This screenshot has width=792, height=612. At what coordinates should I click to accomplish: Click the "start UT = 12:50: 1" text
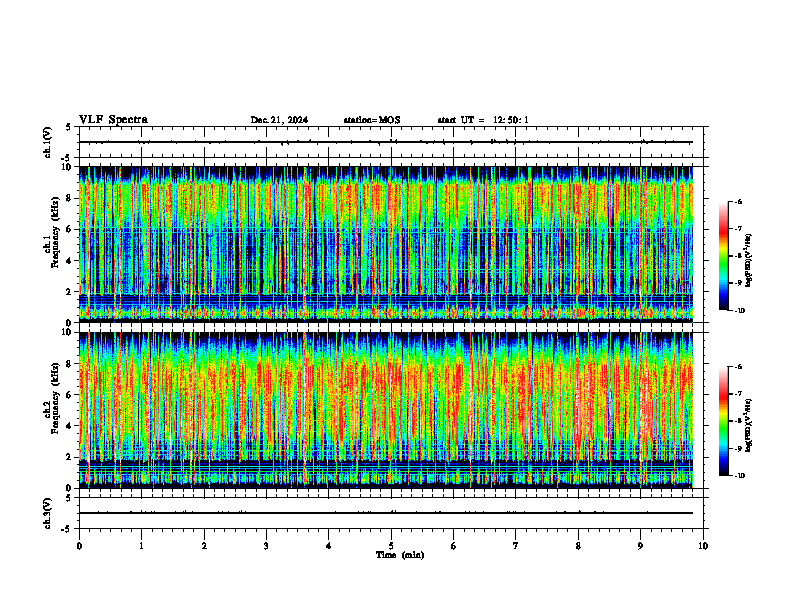click(483, 120)
